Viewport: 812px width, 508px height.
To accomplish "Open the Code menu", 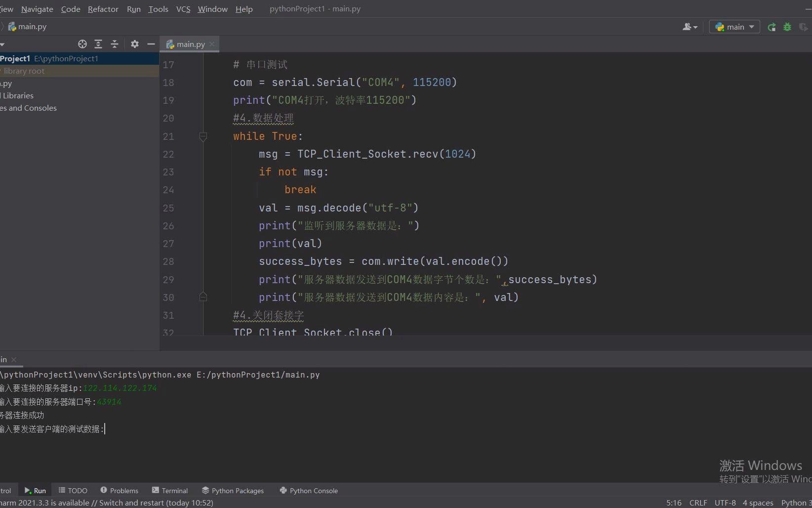I will (71, 9).
